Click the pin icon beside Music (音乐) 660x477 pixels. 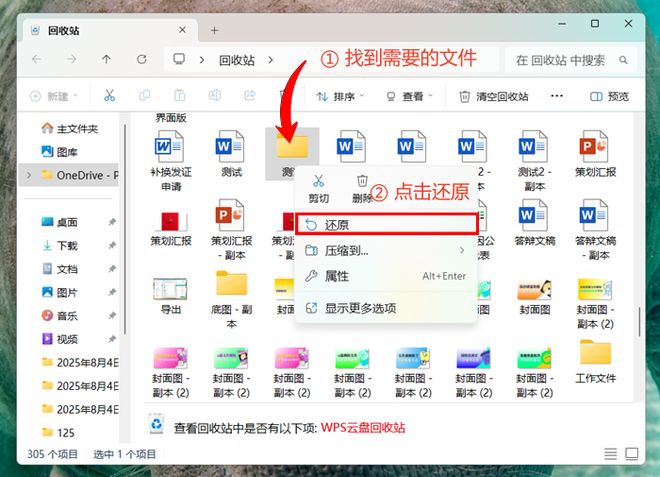112,315
